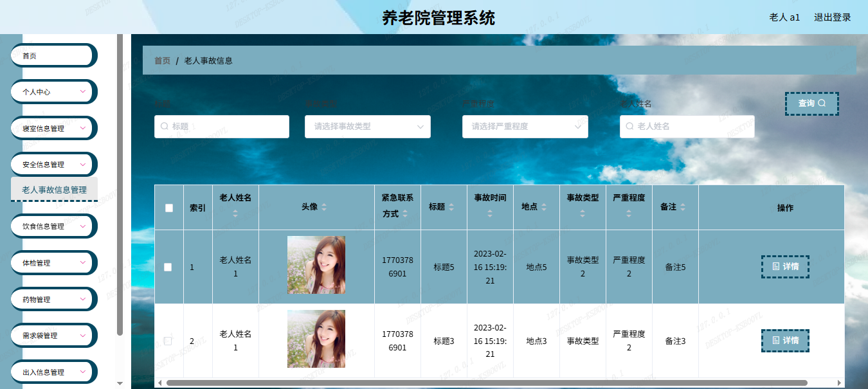The height and width of the screenshot is (389, 868).
Task: Click the 老人姓名 search input field
Action: coord(687,127)
